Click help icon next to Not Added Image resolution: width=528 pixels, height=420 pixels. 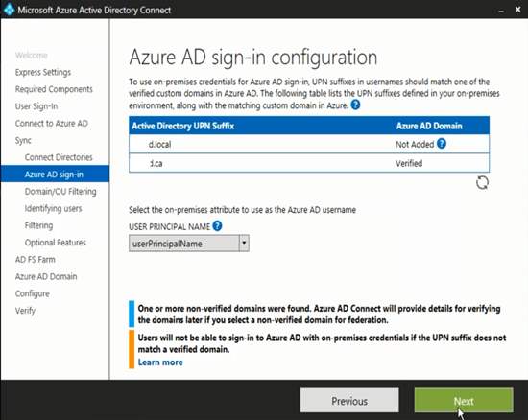tap(442, 144)
